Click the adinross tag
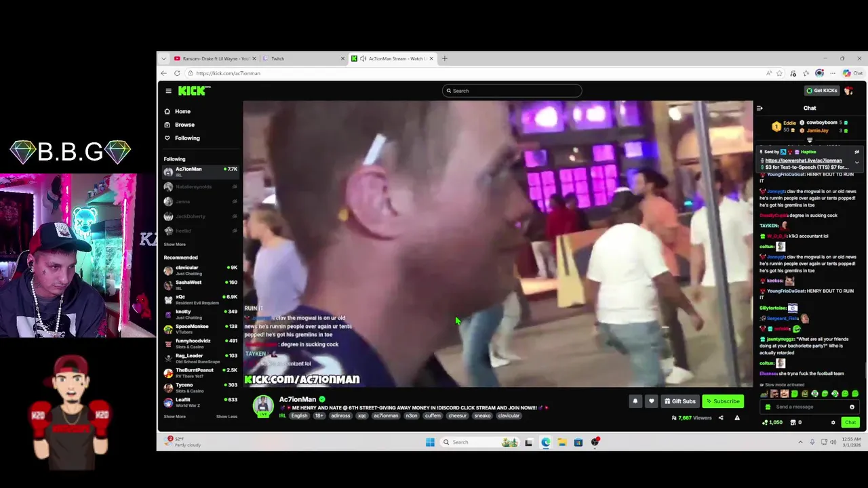Screen dimensions: 868x488 click(x=340, y=416)
